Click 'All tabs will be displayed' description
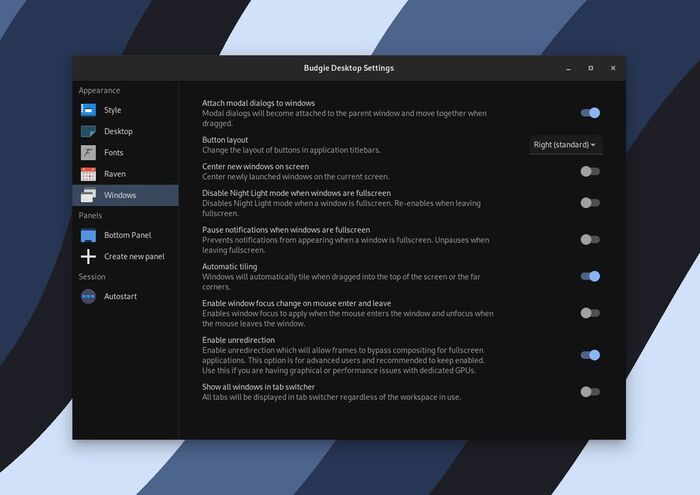 point(332,397)
